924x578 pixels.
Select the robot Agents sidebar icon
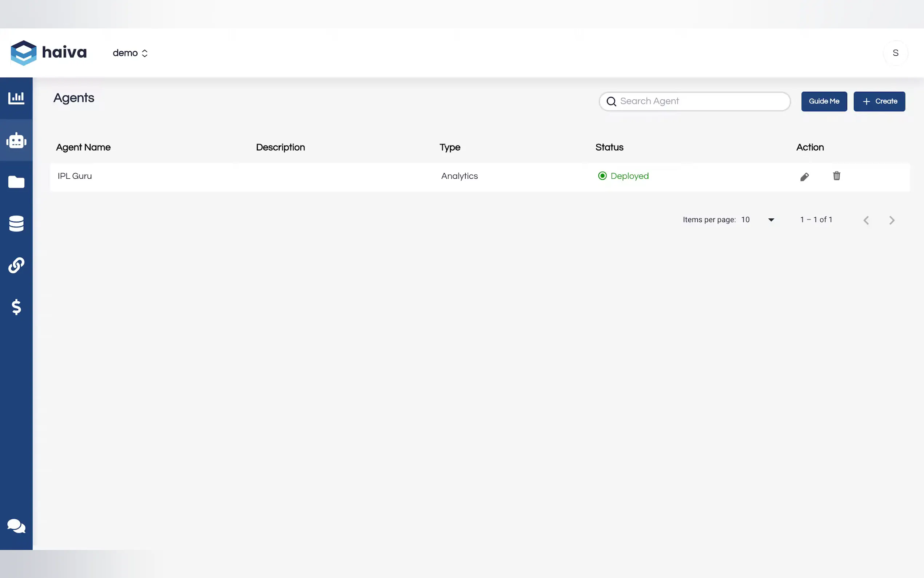(16, 140)
